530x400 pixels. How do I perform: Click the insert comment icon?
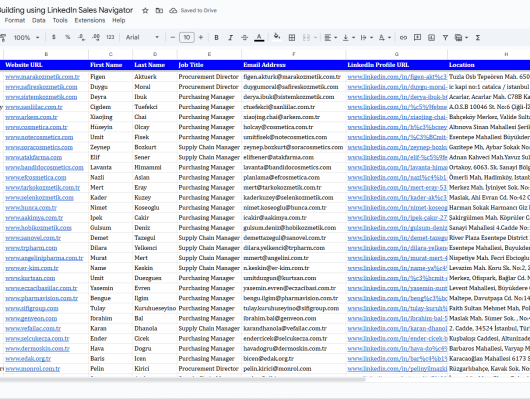[x=417, y=38]
